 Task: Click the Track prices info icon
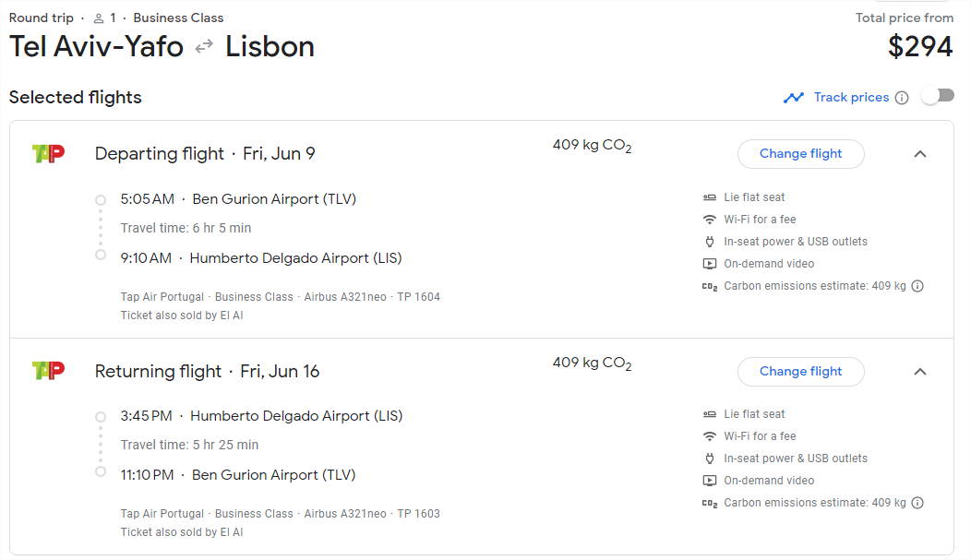click(902, 98)
